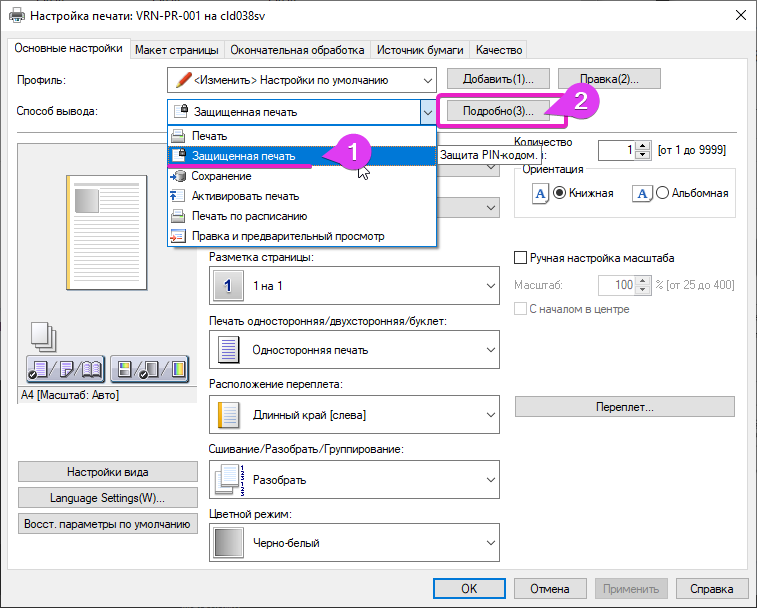This screenshot has height=608, width=757.
Task: Click the long edge binding location icon
Action: 228,414
